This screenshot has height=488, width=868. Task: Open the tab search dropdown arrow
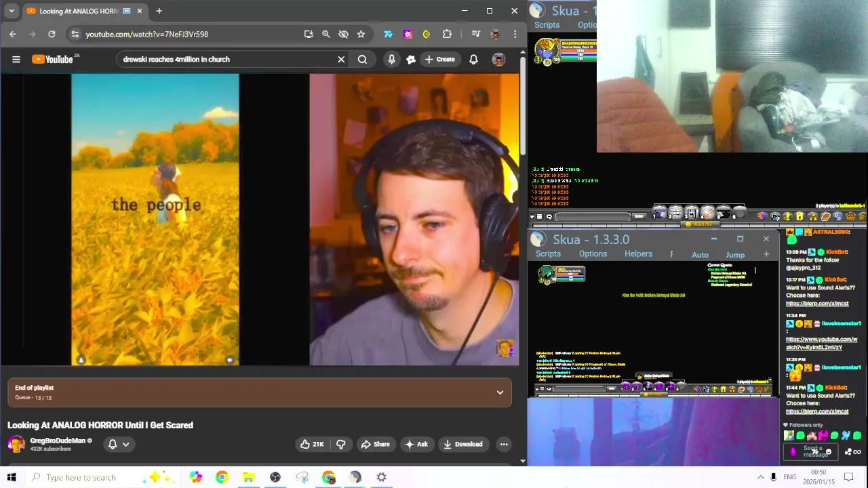click(x=12, y=11)
